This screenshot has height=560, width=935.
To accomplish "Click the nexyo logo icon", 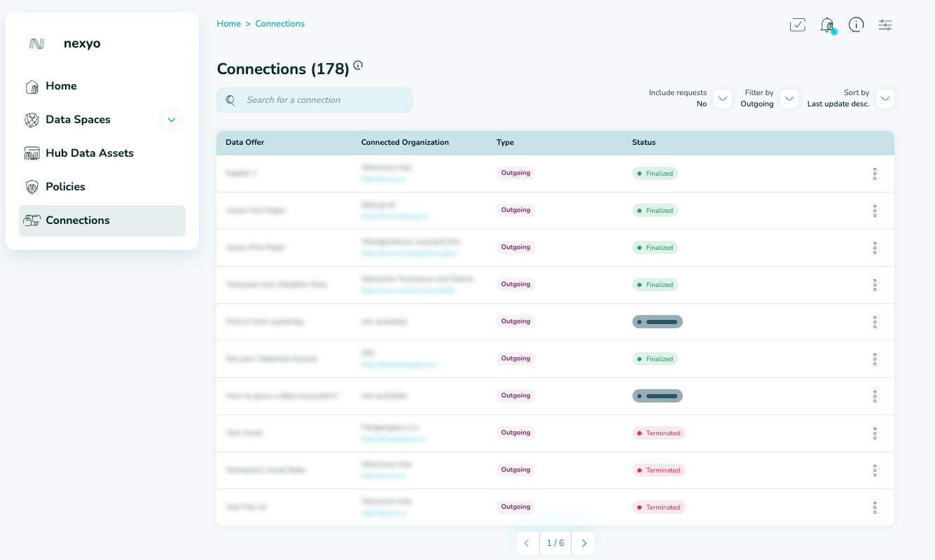I will [x=37, y=44].
